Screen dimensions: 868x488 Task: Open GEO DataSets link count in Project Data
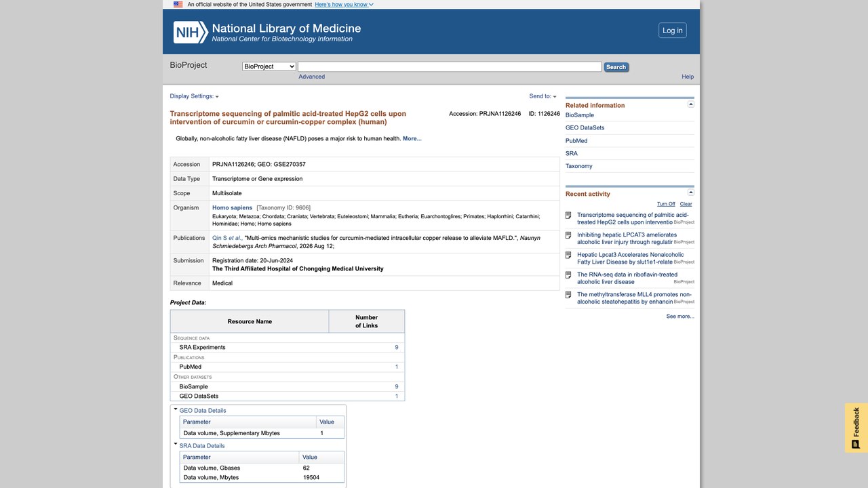397,396
